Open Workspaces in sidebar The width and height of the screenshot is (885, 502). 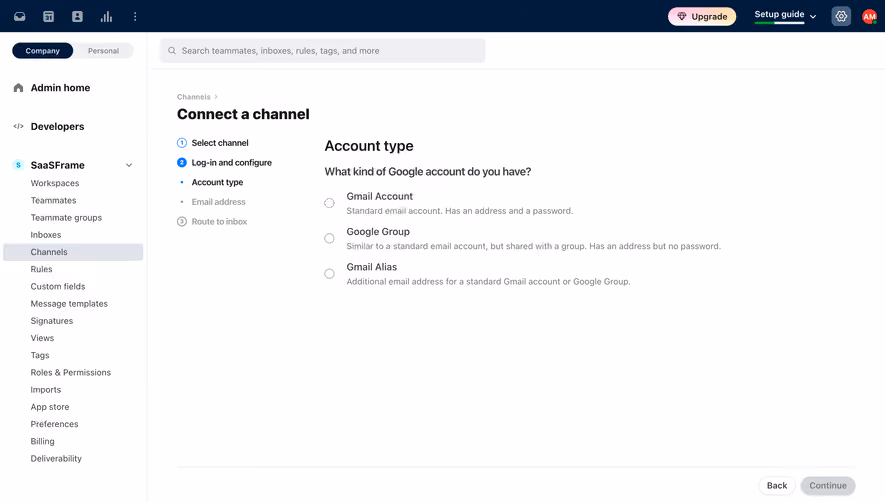tap(55, 183)
